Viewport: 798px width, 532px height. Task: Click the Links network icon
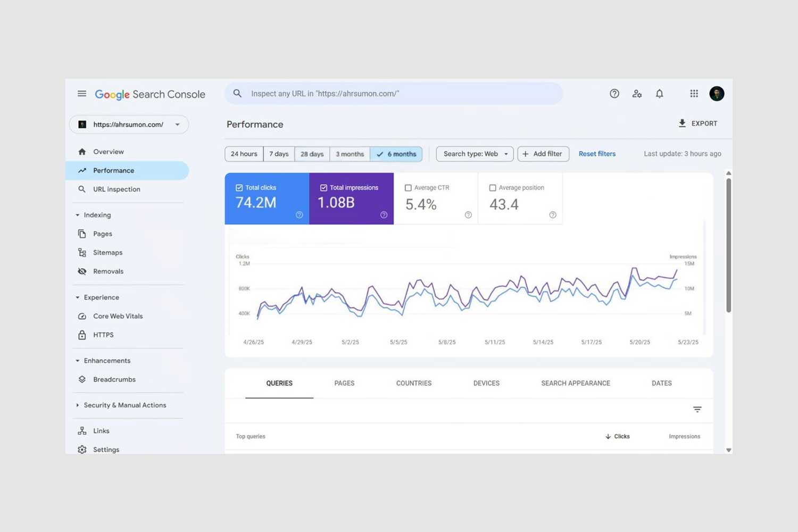coord(82,431)
